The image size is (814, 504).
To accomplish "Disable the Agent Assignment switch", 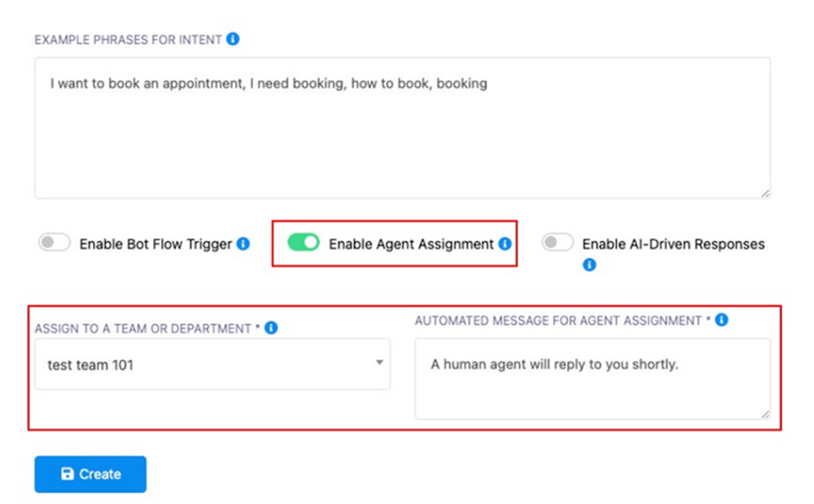I will click(304, 243).
